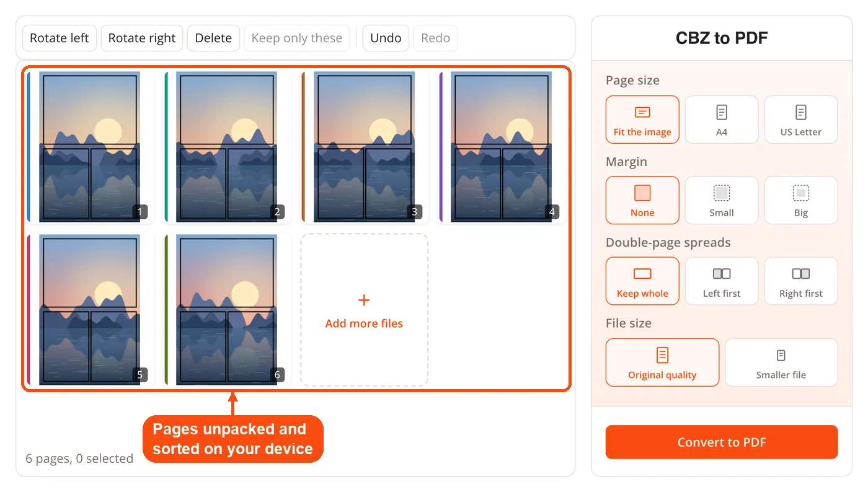The image size is (868, 492).
Task: Choose the Small margin option
Action: [x=722, y=200]
